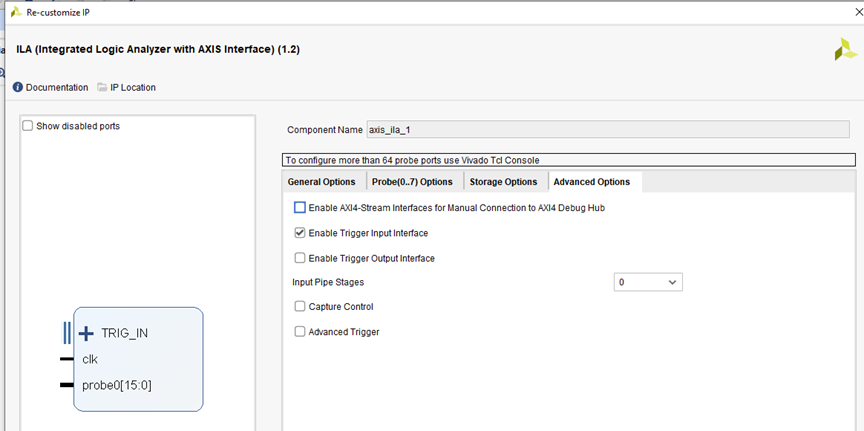Click the IP Location link text
The image size is (864, 431).
pos(133,88)
